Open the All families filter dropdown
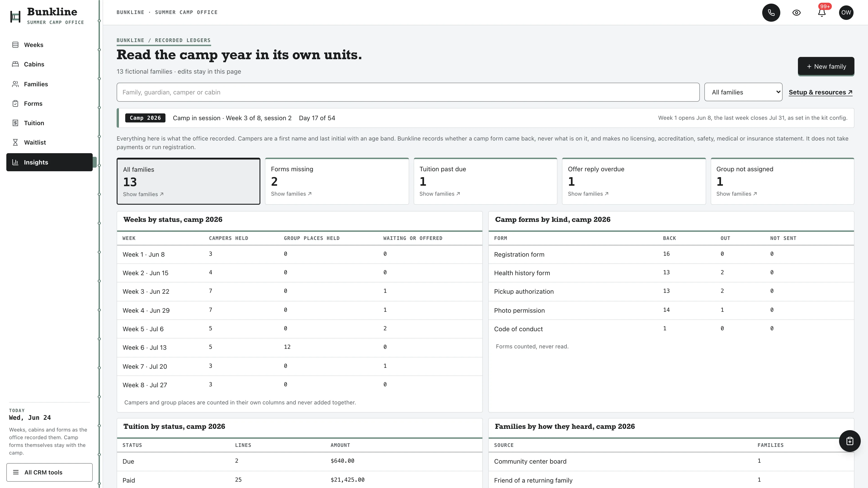The width and height of the screenshot is (868, 488). (x=743, y=92)
